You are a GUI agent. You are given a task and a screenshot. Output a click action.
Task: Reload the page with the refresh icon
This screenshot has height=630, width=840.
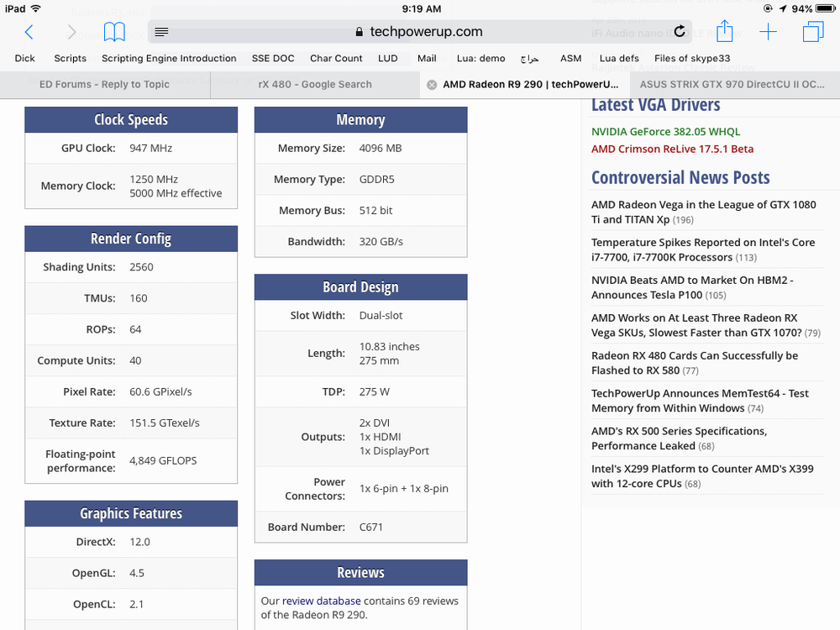(x=680, y=31)
